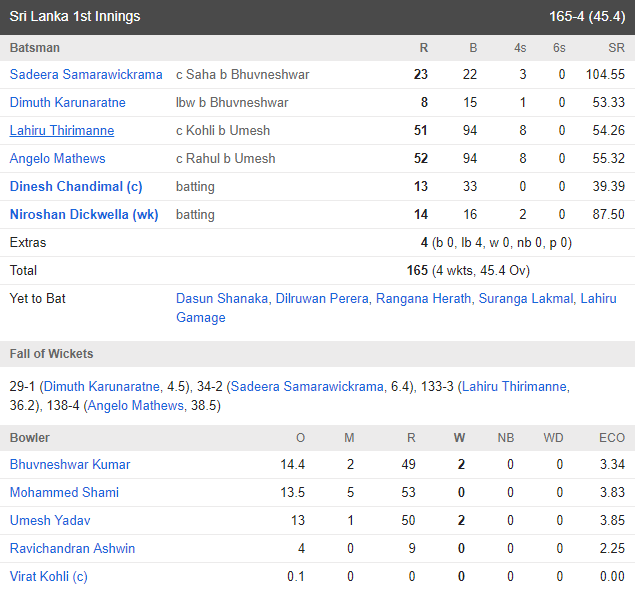Open Angelo Mathews fall of wicket link
Screen dimensions: 636x595
(137, 406)
